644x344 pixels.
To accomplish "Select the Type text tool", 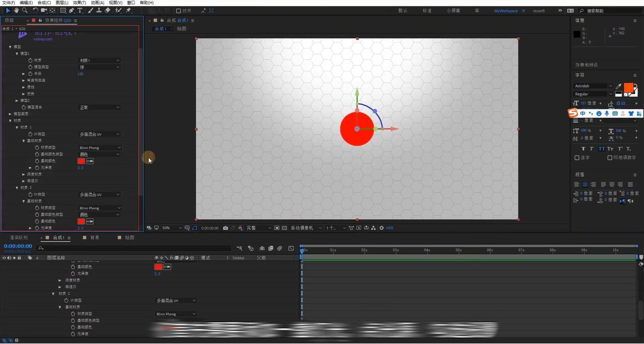I will (x=80, y=10).
